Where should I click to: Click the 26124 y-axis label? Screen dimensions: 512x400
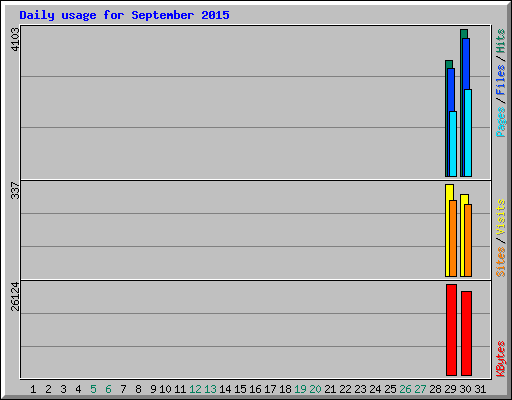click(x=15, y=296)
